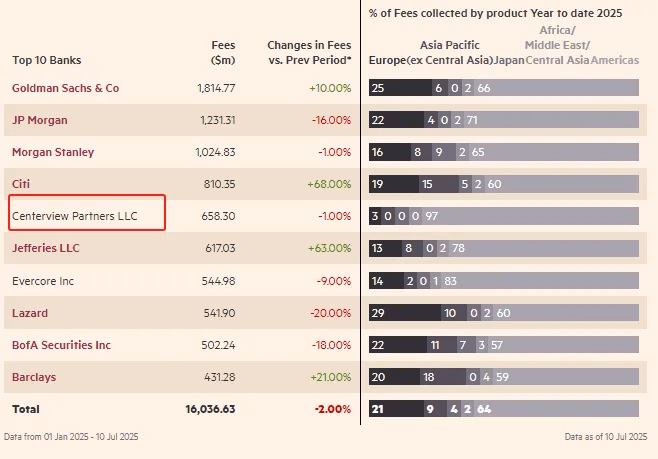
Task: Select Morgan Stanley fee value 1,024.83
Action: [215, 152]
